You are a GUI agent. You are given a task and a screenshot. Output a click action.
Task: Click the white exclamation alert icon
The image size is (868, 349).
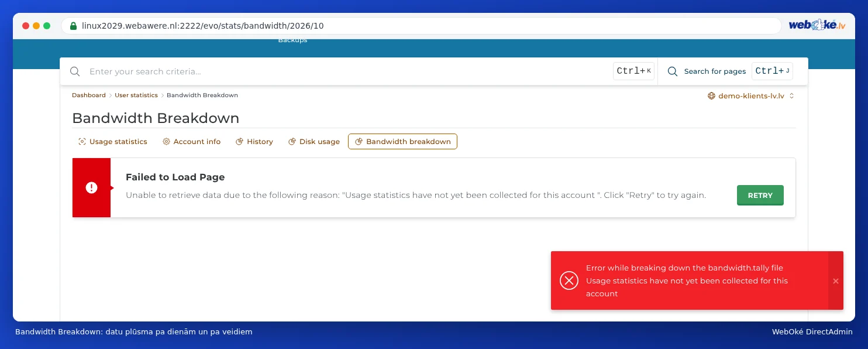[x=91, y=187]
